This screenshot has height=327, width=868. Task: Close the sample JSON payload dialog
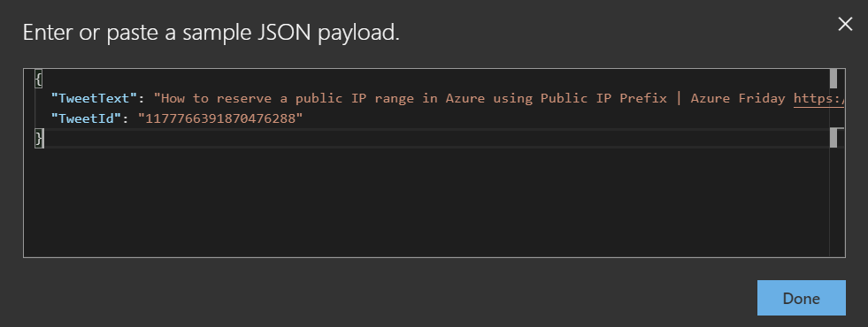point(845,24)
